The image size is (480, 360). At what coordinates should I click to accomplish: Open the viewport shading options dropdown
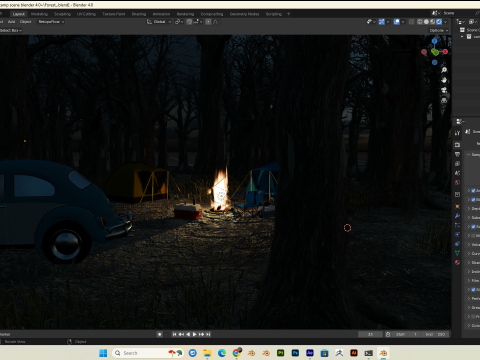[446, 22]
